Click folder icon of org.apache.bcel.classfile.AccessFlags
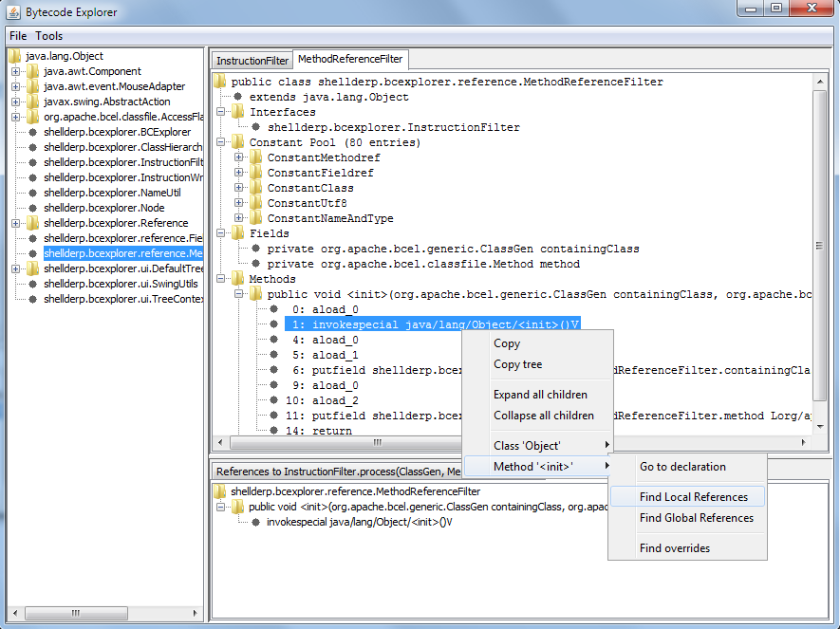This screenshot has width=840, height=629. [x=32, y=117]
